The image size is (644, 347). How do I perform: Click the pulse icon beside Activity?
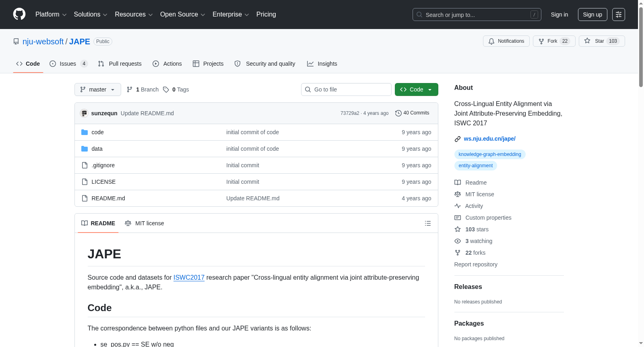(458, 206)
